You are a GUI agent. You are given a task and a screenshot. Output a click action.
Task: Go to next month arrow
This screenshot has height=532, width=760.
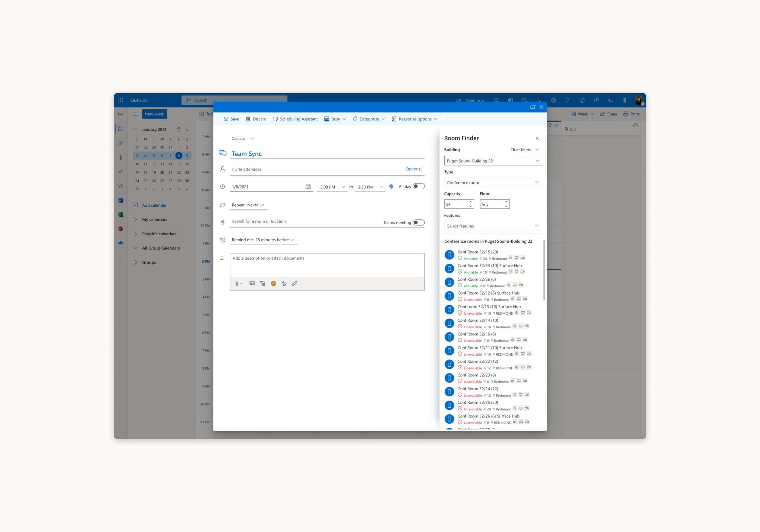coord(187,129)
